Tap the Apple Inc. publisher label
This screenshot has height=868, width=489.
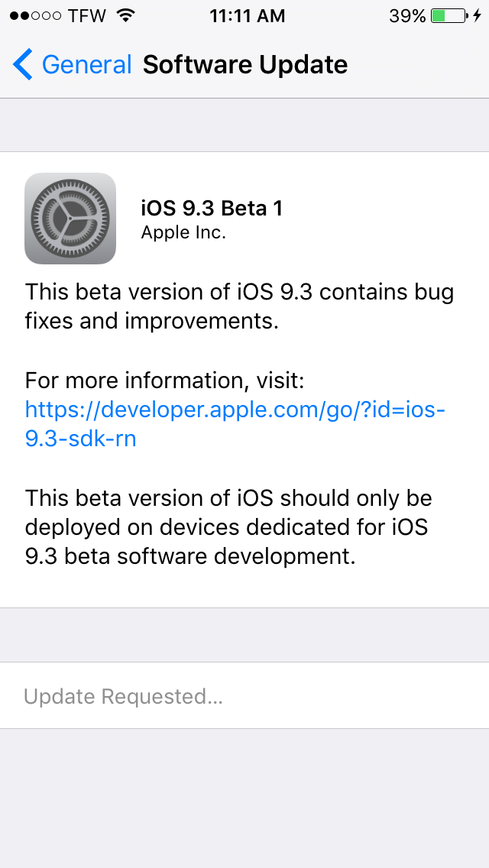coord(183,233)
